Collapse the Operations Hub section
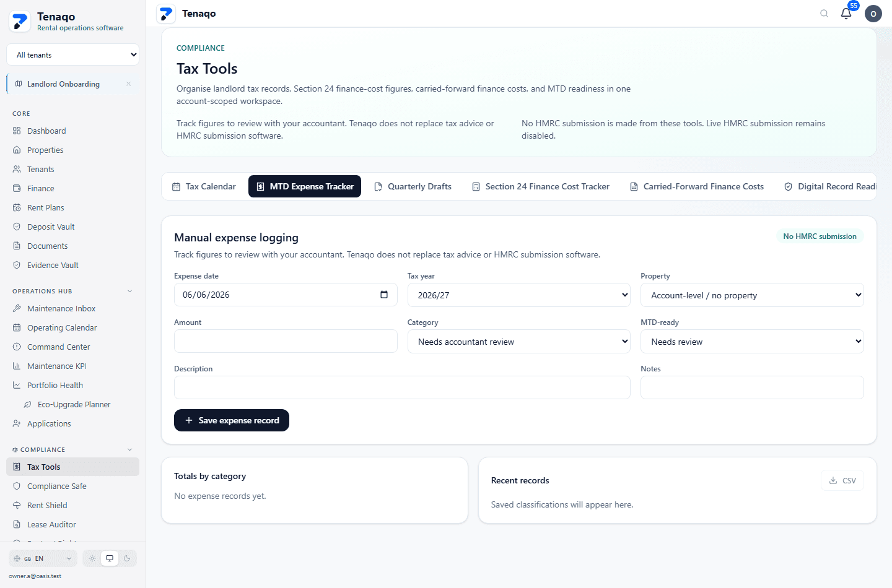 click(x=129, y=292)
